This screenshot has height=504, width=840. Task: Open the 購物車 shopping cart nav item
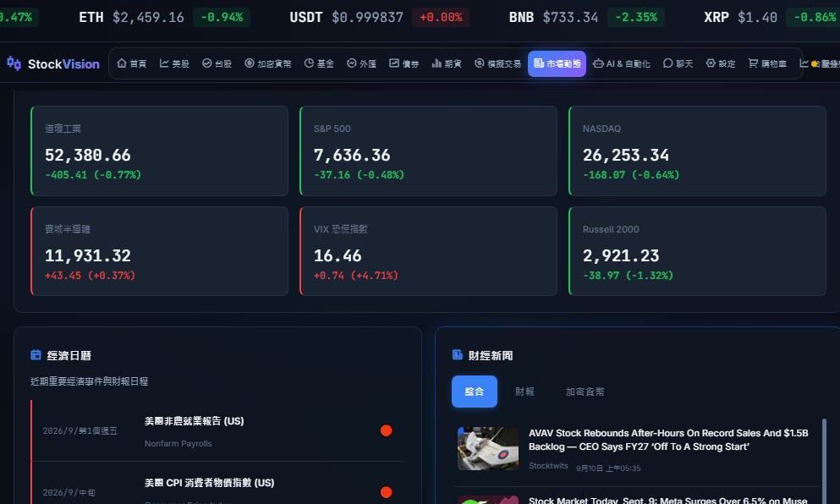coord(767,63)
